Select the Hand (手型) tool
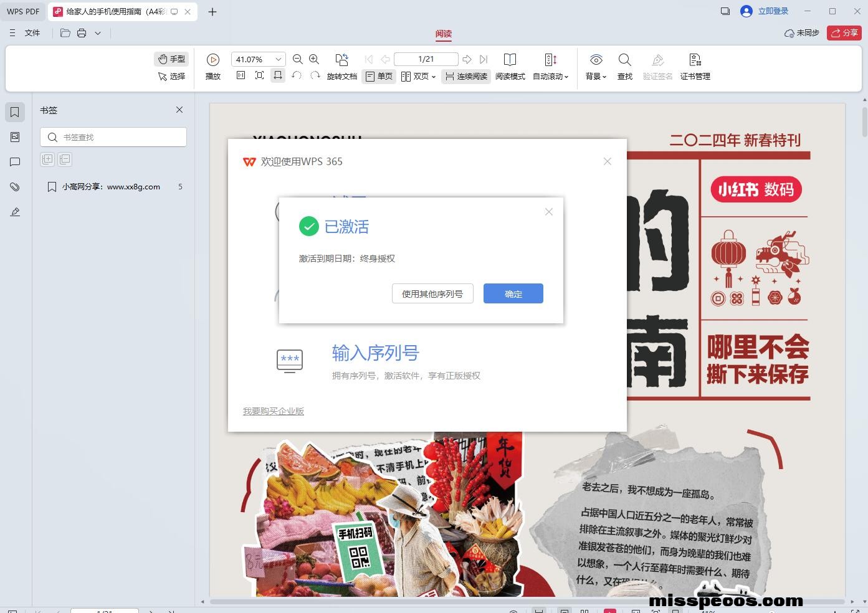This screenshot has width=868, height=613. pyautogui.click(x=171, y=59)
